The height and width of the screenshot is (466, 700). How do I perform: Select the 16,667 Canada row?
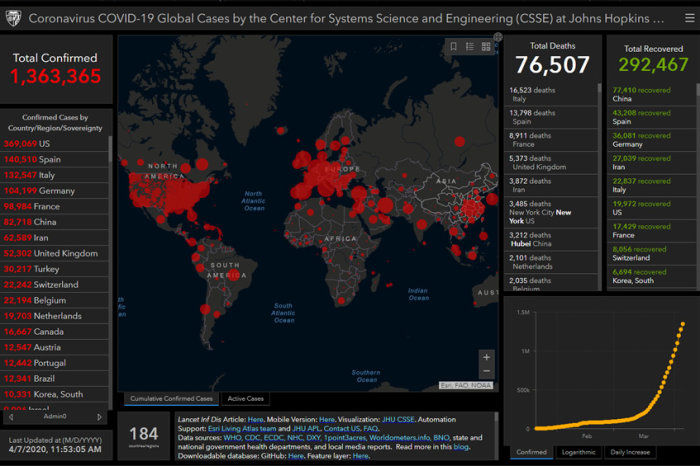coord(54,331)
